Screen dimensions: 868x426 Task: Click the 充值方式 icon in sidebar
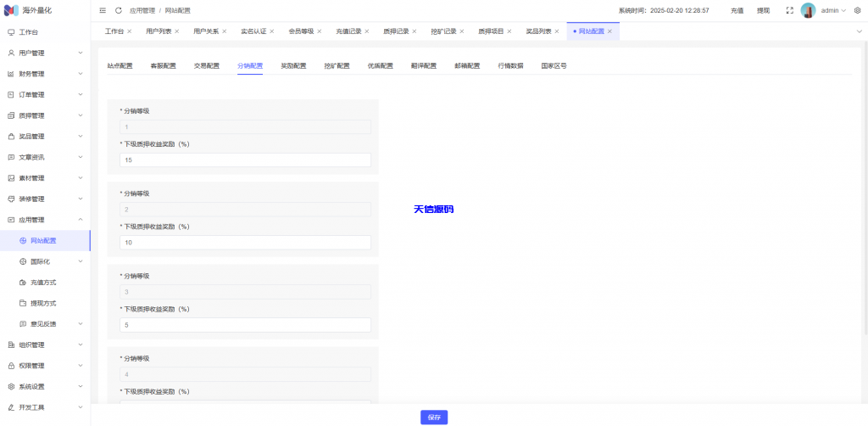23,283
